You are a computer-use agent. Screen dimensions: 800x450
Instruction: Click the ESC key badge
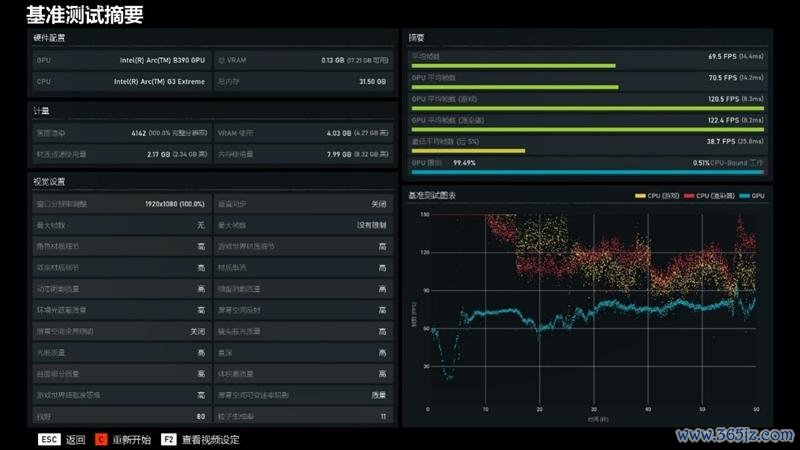49,439
